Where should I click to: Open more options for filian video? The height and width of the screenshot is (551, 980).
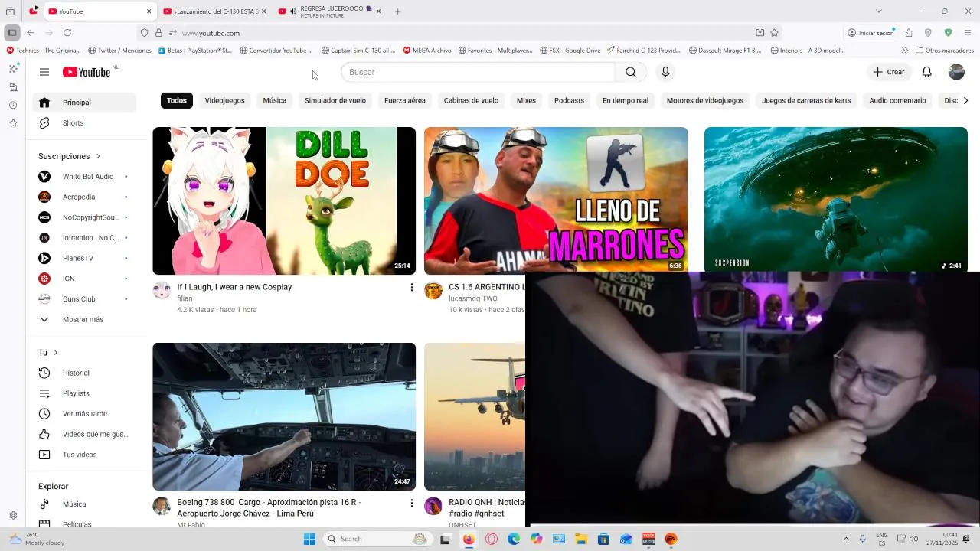tap(411, 288)
